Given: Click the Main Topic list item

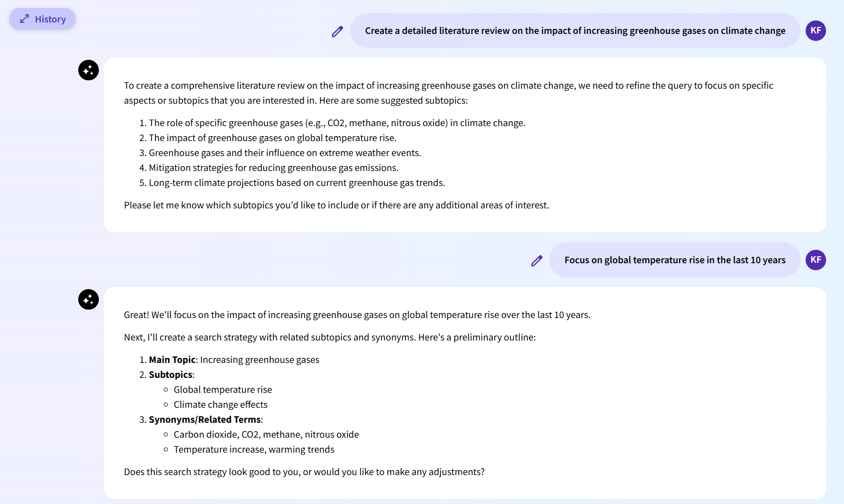Looking at the screenshot, I should point(233,359).
